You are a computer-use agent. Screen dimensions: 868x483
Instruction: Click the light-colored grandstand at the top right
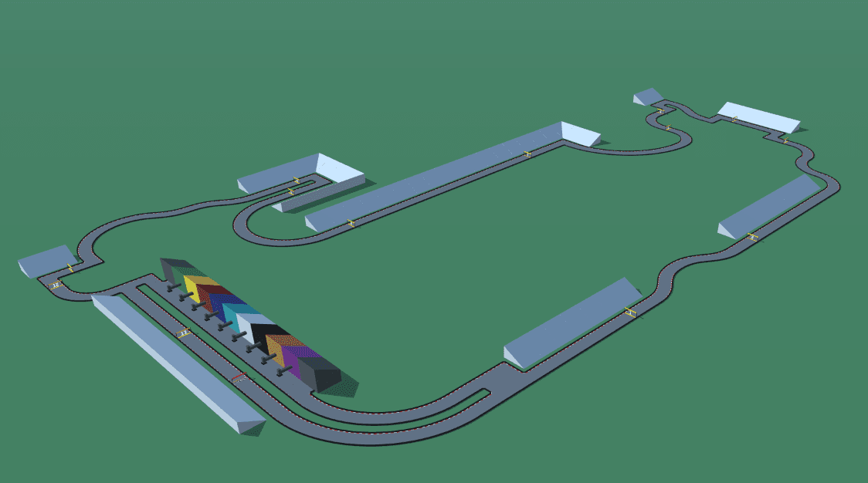758,117
